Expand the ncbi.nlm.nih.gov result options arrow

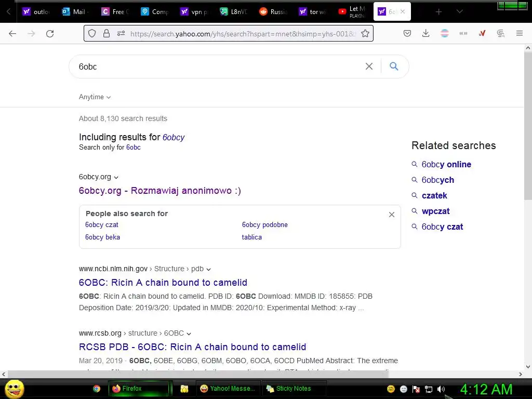point(209,270)
